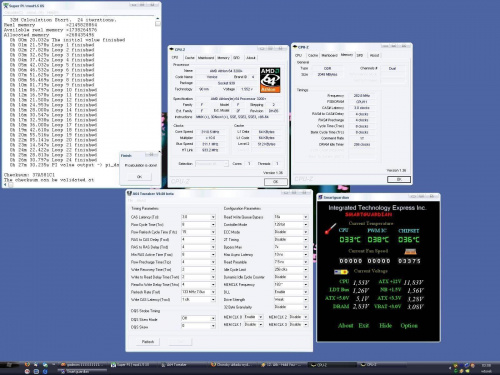
Task: Click the AMD Athlon 64 logo in CPU-Z
Action: [270, 80]
